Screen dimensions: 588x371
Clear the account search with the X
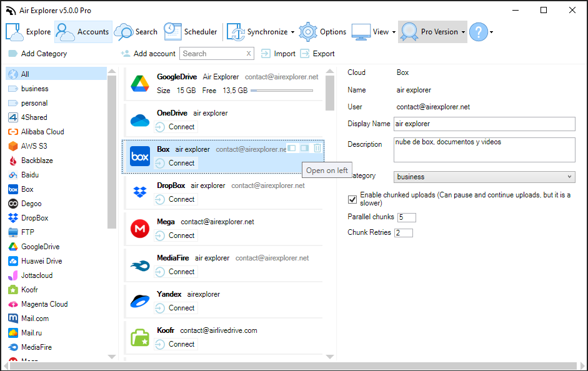[249, 54]
